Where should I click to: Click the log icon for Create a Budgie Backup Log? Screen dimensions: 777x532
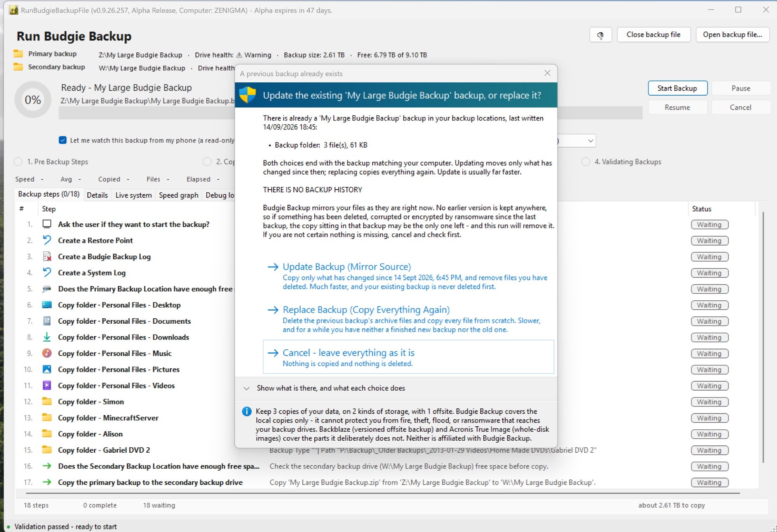[47, 256]
